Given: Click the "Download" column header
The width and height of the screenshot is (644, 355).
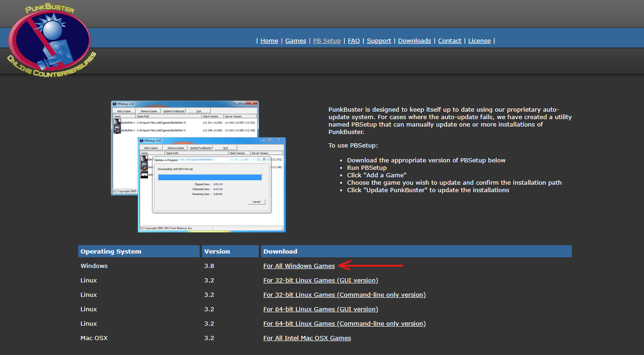Looking at the screenshot, I should coord(416,251).
